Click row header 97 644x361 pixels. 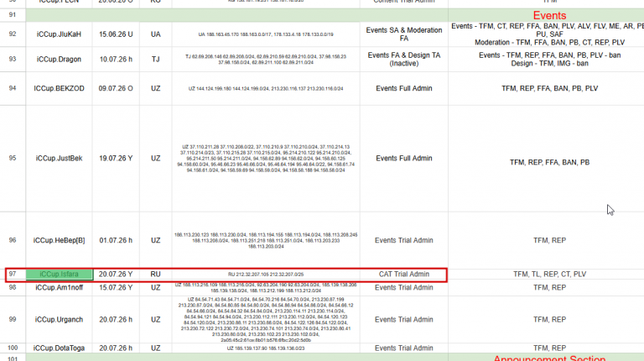tap(13, 275)
